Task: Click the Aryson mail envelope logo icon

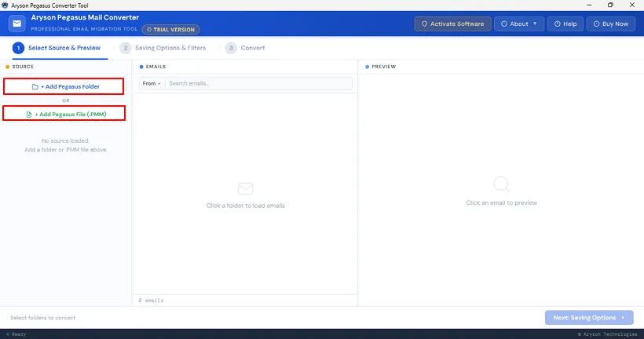Action: point(16,24)
